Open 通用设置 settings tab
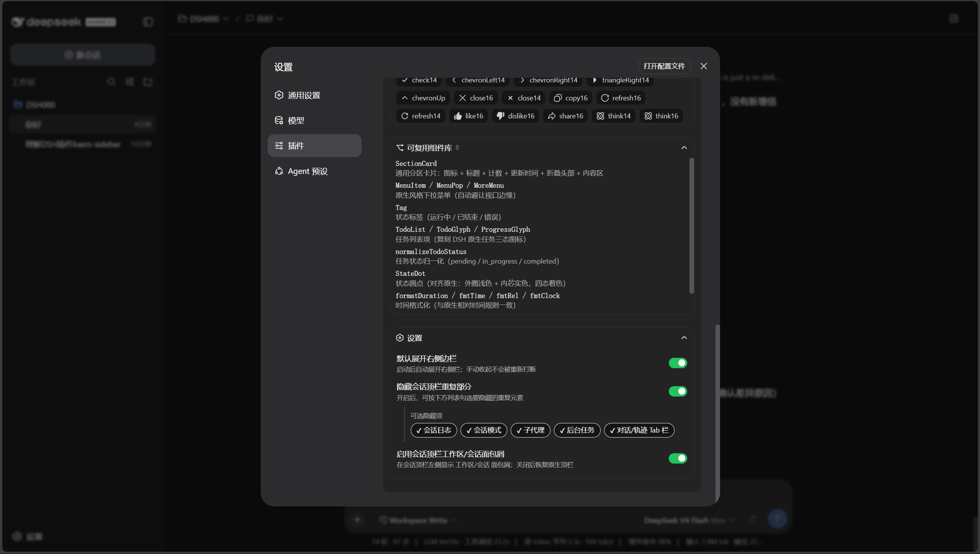980x554 pixels. click(315, 95)
